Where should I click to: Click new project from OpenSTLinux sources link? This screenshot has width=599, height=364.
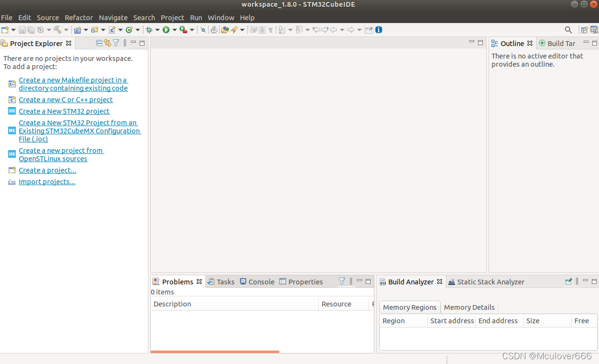[61, 154]
